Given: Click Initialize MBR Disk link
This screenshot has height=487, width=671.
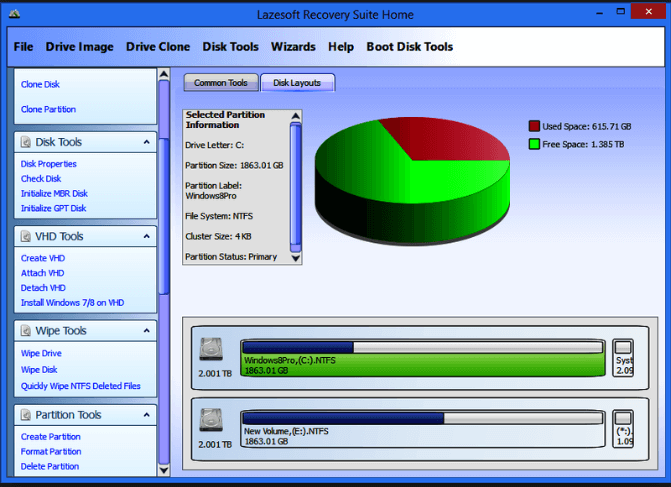Looking at the screenshot, I should (x=54, y=193).
